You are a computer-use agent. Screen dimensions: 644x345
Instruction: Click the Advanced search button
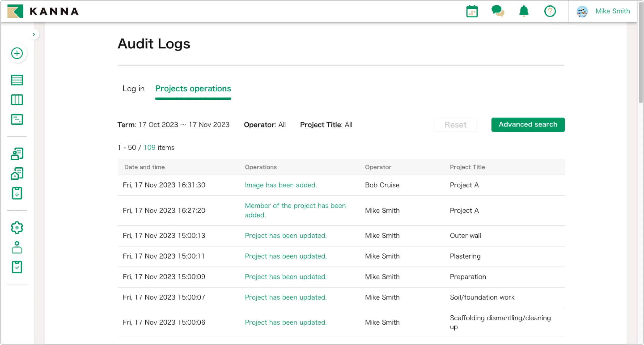[x=528, y=125]
